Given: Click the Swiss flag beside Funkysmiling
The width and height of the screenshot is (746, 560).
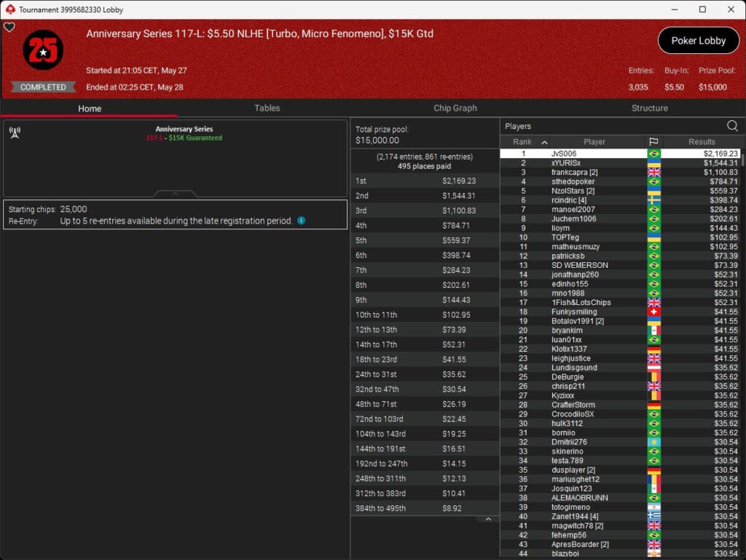Looking at the screenshot, I should [x=653, y=312].
